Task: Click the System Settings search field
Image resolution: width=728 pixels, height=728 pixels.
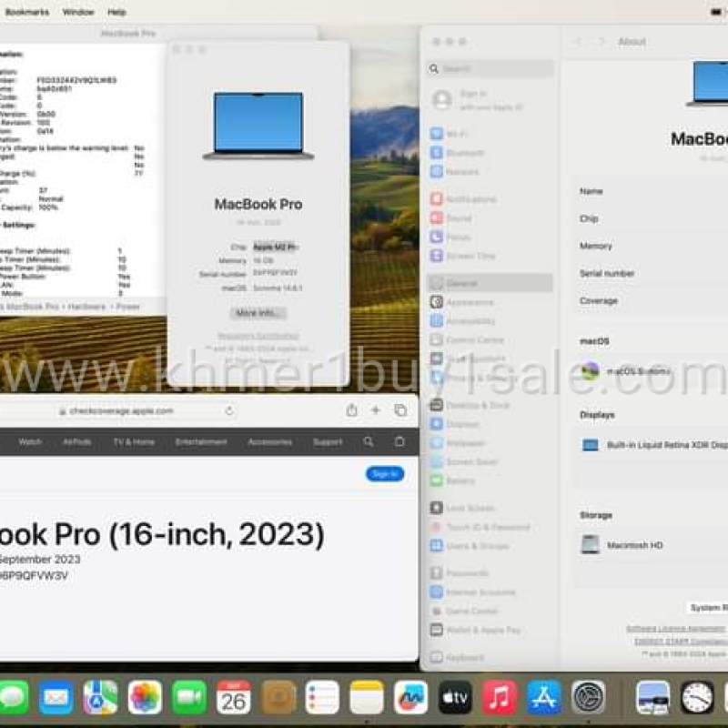Action: click(x=490, y=69)
